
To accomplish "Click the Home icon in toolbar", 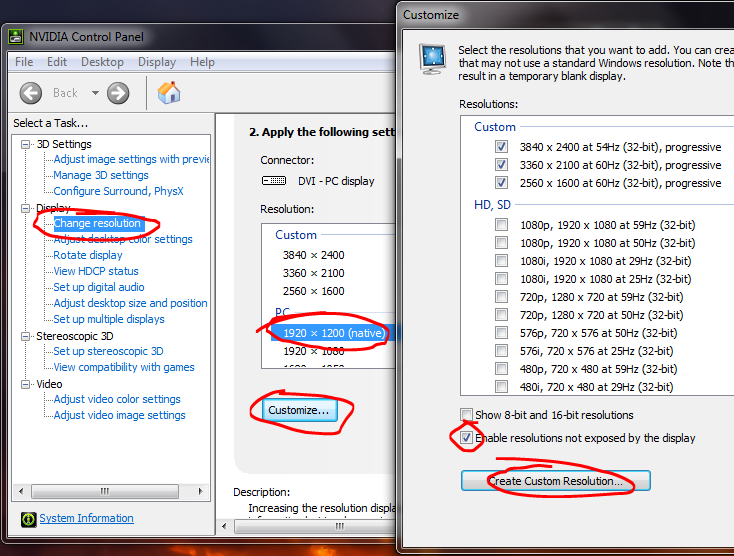I will [x=170, y=93].
